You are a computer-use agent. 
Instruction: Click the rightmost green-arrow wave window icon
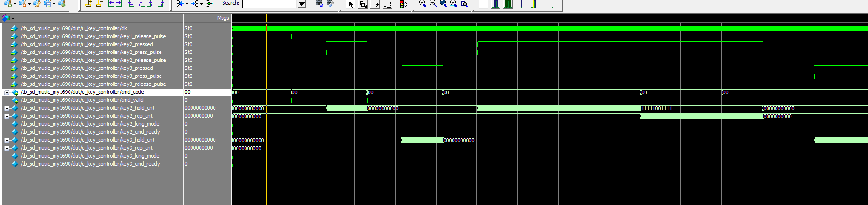tap(61, 4)
